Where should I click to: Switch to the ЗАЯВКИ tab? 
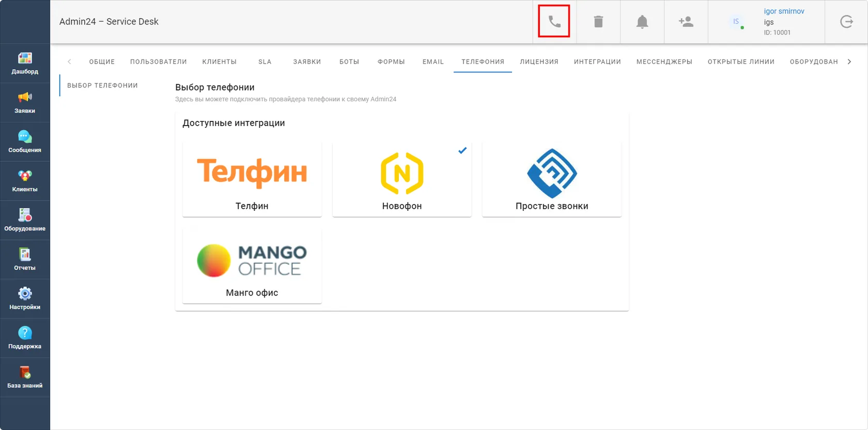click(x=307, y=62)
